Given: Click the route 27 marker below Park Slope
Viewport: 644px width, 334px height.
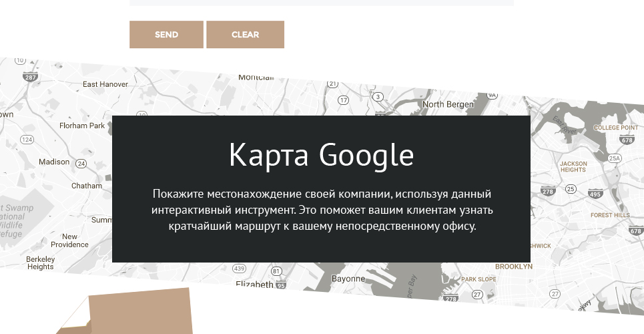Looking at the screenshot, I should pos(477,295).
